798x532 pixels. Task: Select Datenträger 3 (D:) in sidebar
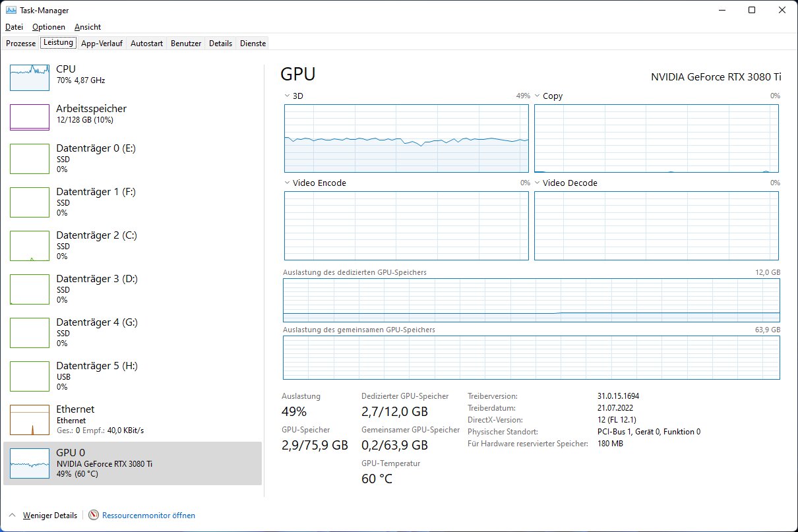point(133,289)
